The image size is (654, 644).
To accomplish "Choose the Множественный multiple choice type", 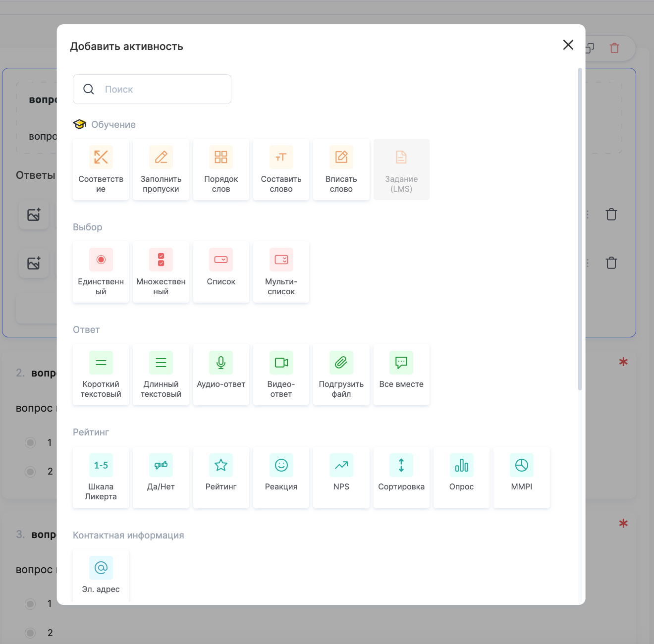I will (x=161, y=272).
